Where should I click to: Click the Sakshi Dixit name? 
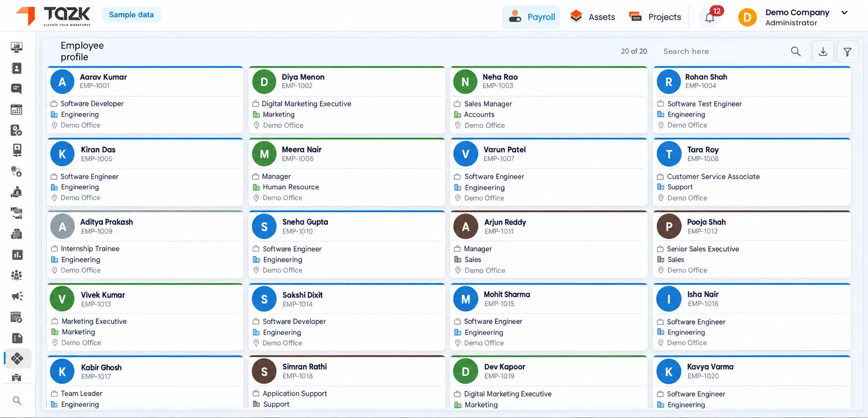point(302,295)
